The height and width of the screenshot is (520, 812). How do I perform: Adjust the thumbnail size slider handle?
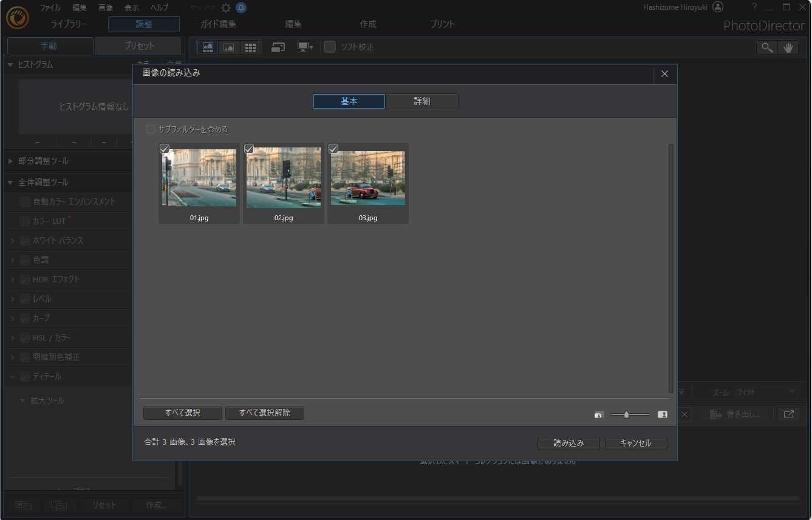627,415
